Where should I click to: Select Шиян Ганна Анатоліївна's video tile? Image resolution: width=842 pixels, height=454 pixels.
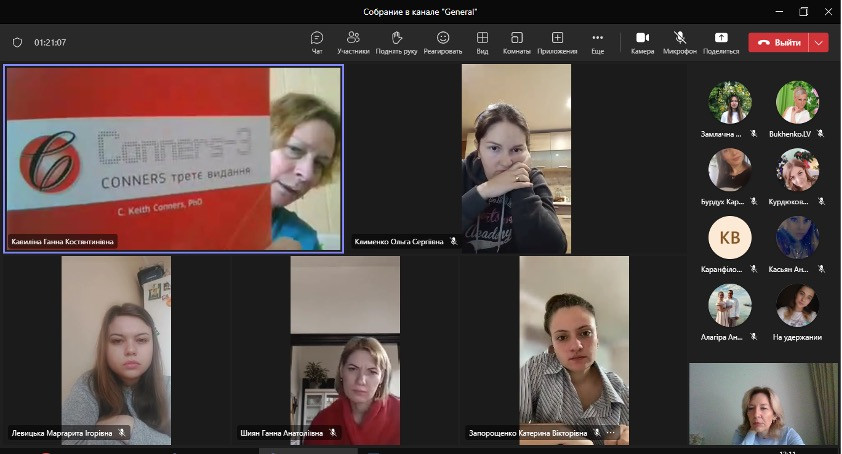coord(345,350)
